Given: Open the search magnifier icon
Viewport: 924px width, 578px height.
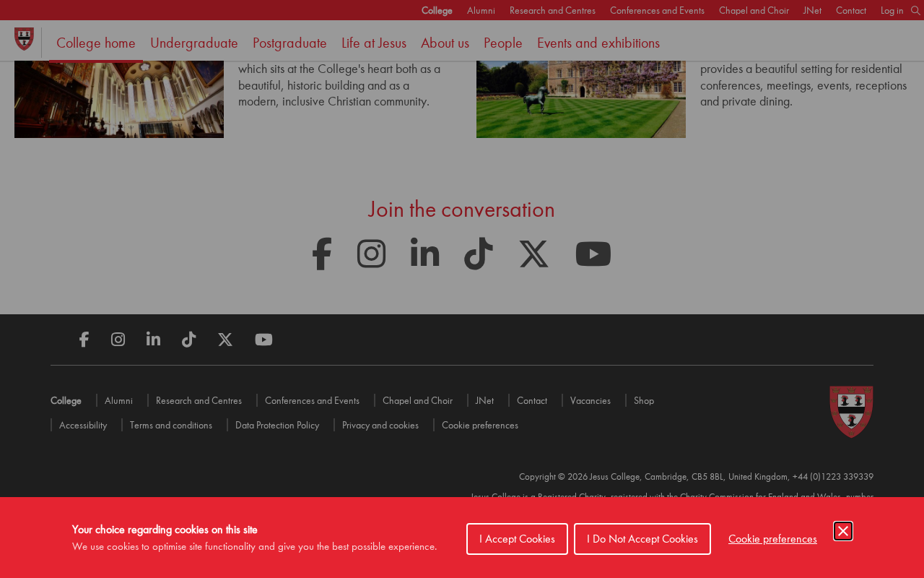Looking at the screenshot, I should [915, 10].
